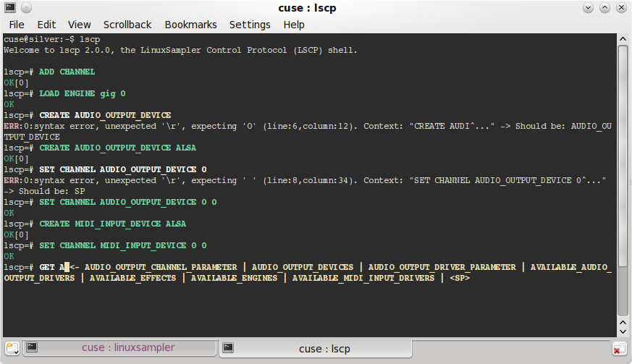Viewport: 632px width, 364px height.
Task: Click the round on-all-desktops button in titlebar
Action: click(26, 8)
